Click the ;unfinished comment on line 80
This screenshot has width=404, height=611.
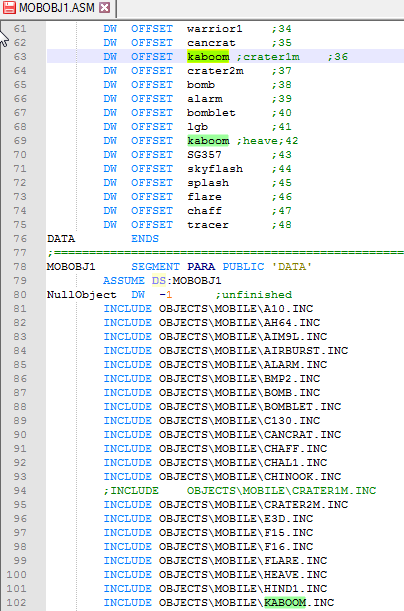254,295
